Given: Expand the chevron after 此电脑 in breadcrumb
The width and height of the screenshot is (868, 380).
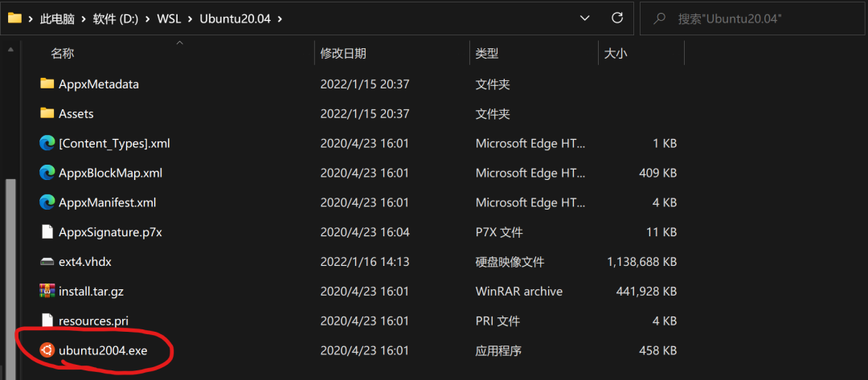Looking at the screenshot, I should [x=84, y=18].
